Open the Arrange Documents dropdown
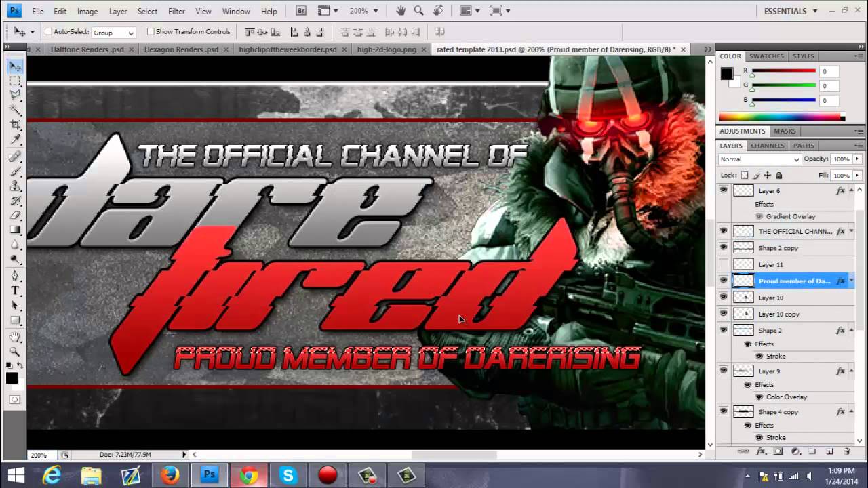Viewport: 868px width, 488px height. (469, 11)
